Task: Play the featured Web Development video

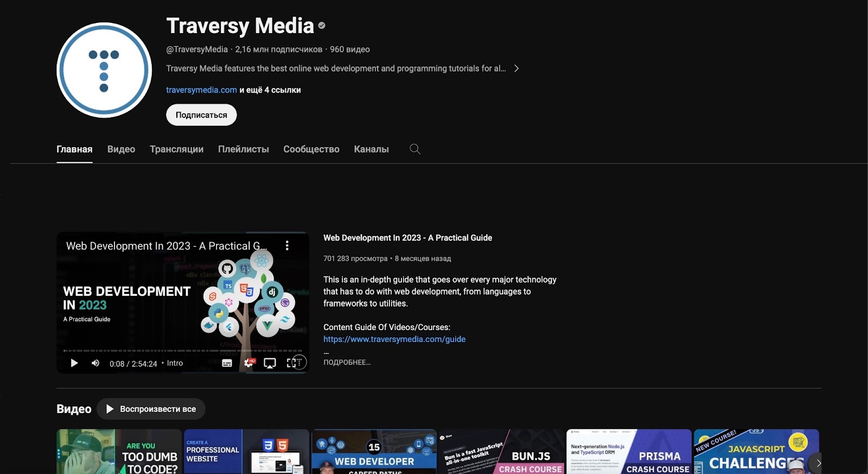Action: (74, 363)
